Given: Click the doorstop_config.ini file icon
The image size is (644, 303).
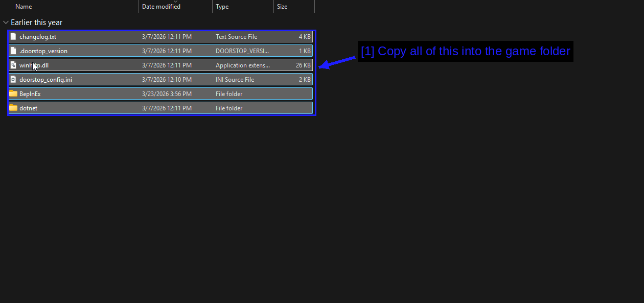Looking at the screenshot, I should 13,80.
